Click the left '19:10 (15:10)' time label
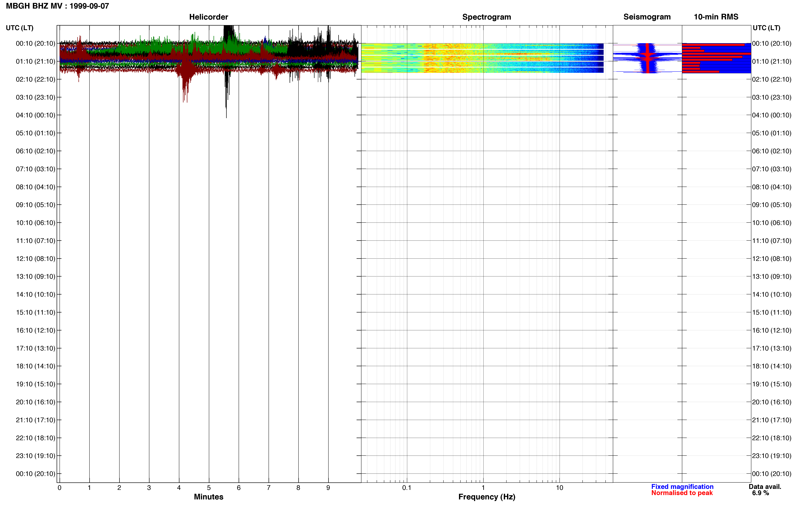Screen dimensions: 812x508 coord(36,384)
